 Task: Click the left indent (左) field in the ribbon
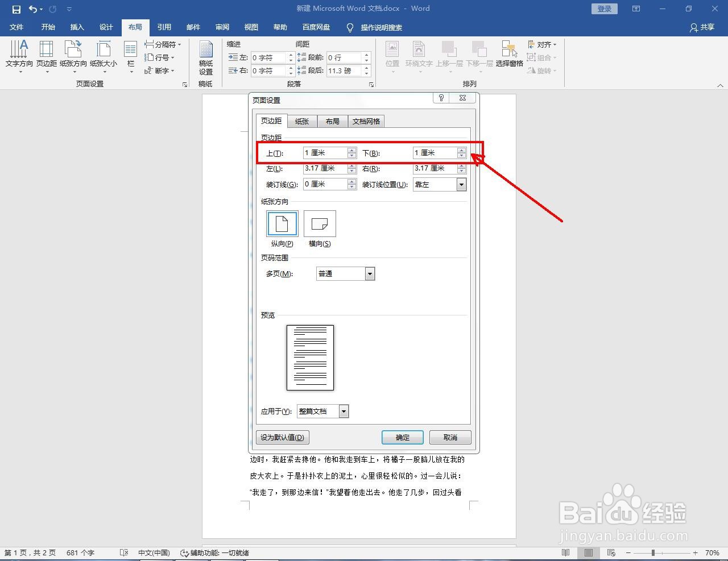click(268, 57)
